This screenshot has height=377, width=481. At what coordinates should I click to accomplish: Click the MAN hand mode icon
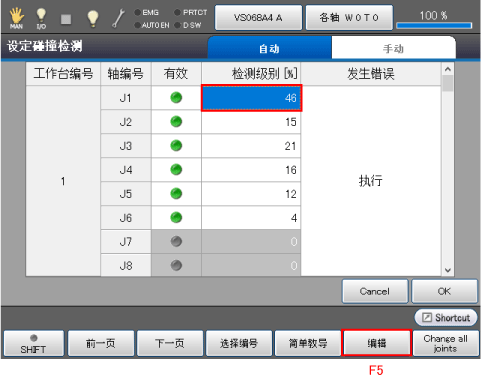point(16,18)
